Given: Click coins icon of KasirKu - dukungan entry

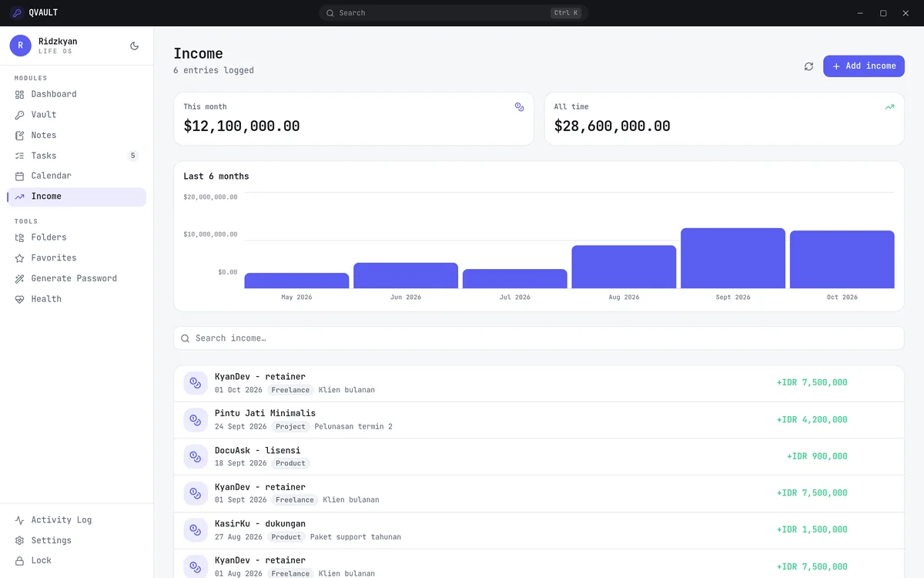Looking at the screenshot, I should 196,530.
